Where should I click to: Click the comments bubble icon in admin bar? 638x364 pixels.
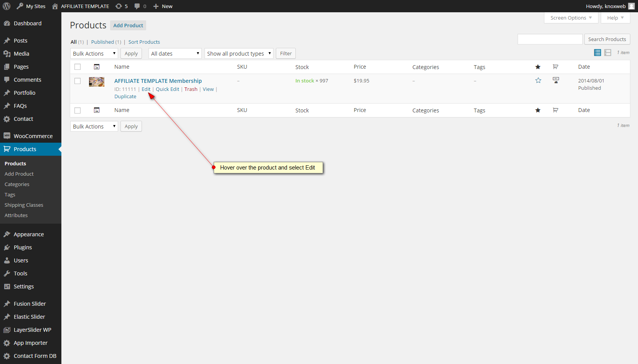(137, 6)
